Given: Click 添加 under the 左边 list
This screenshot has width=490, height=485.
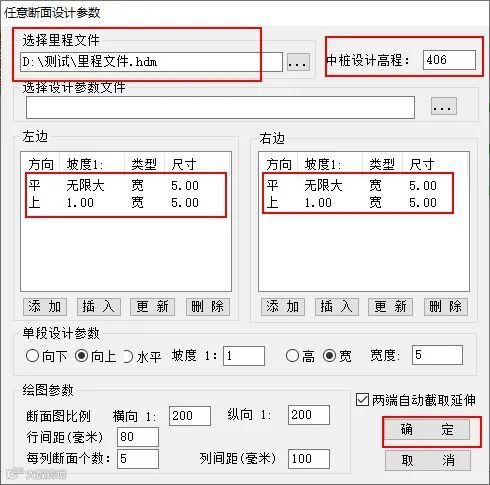Looking at the screenshot, I should pyautogui.click(x=45, y=306).
